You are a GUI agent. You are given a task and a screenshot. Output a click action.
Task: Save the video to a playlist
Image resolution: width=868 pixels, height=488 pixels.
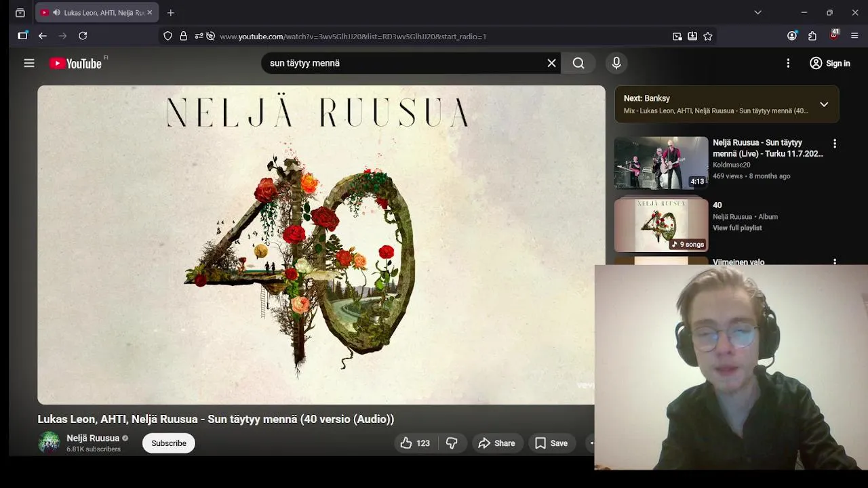(x=551, y=443)
